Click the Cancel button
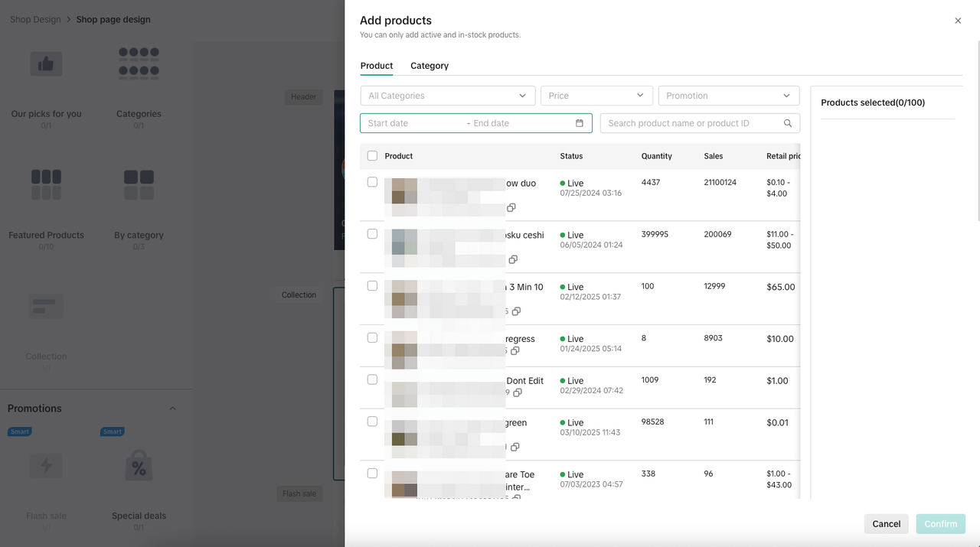Screen dimensions: 980x547 886,524
